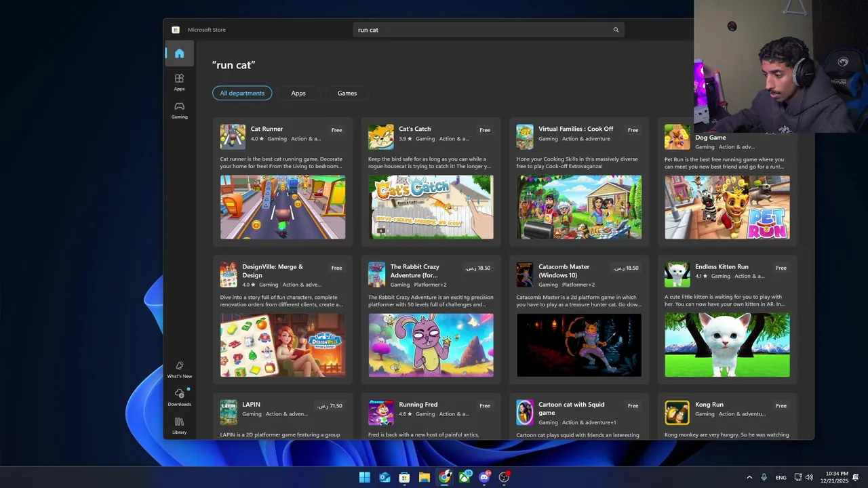
Task: Open Catacomb Master screenshot thumbnail
Action: pos(579,345)
